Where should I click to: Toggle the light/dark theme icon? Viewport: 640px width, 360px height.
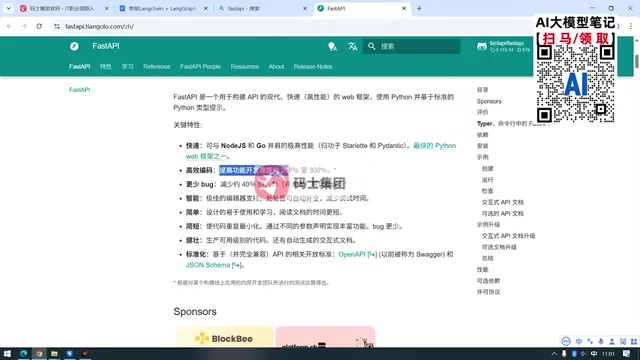click(x=333, y=47)
